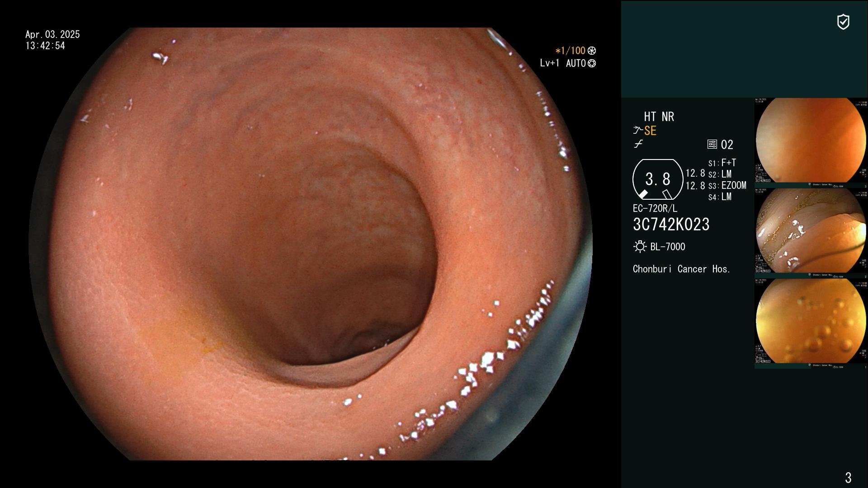Open the settings preset icon beside 02
Screen dimensions: 868x488
712,145
